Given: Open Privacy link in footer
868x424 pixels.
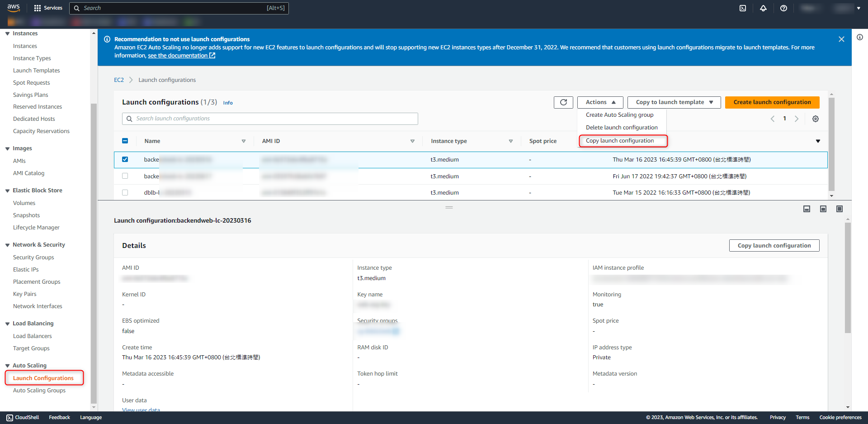Looking at the screenshot, I should (x=778, y=418).
